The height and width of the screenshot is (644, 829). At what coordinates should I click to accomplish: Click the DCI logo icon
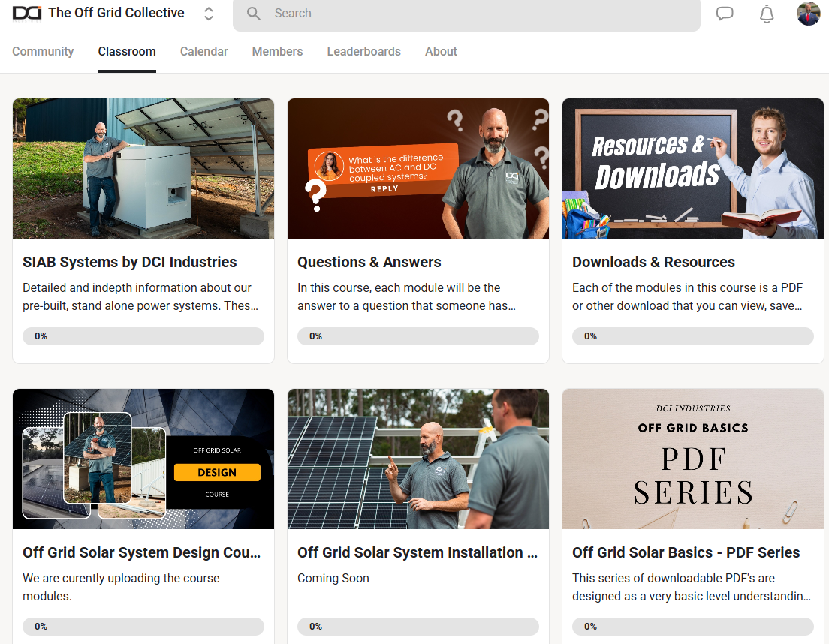click(x=26, y=13)
